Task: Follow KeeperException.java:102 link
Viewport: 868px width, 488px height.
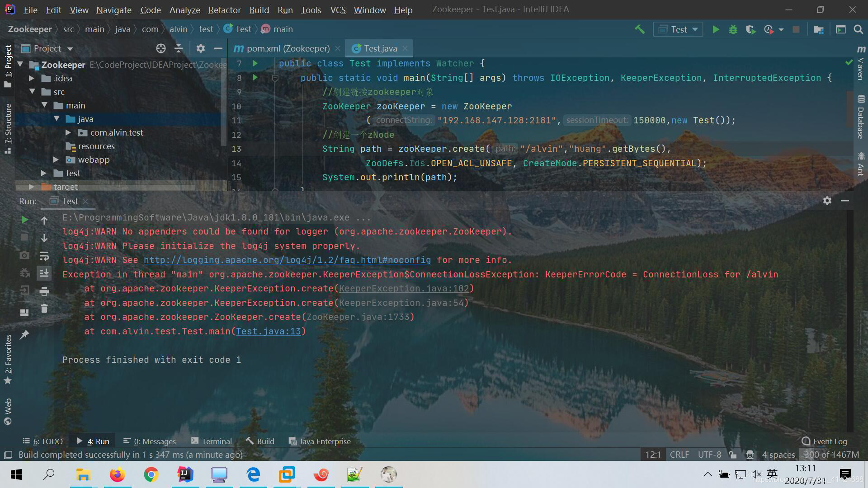Action: point(404,288)
